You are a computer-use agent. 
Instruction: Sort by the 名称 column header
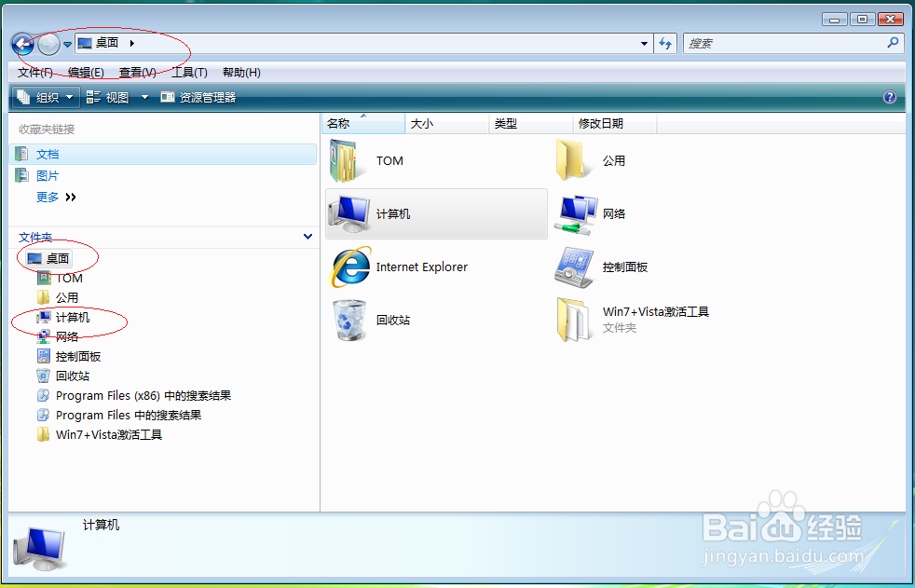[x=363, y=124]
